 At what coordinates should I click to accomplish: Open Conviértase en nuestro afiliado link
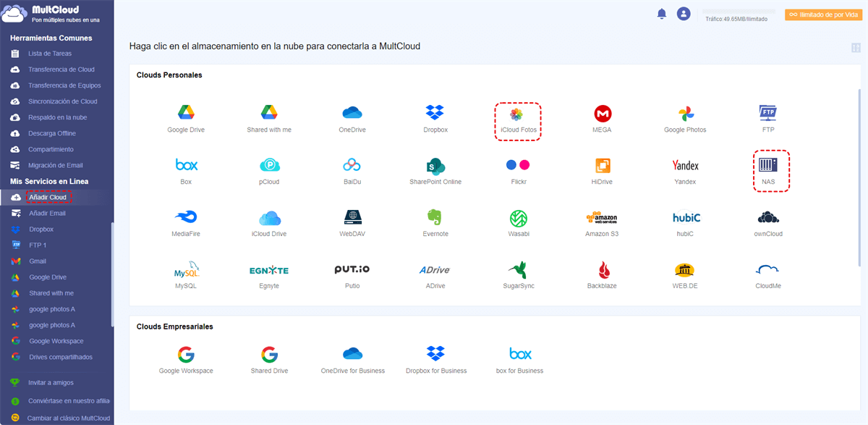(x=69, y=400)
